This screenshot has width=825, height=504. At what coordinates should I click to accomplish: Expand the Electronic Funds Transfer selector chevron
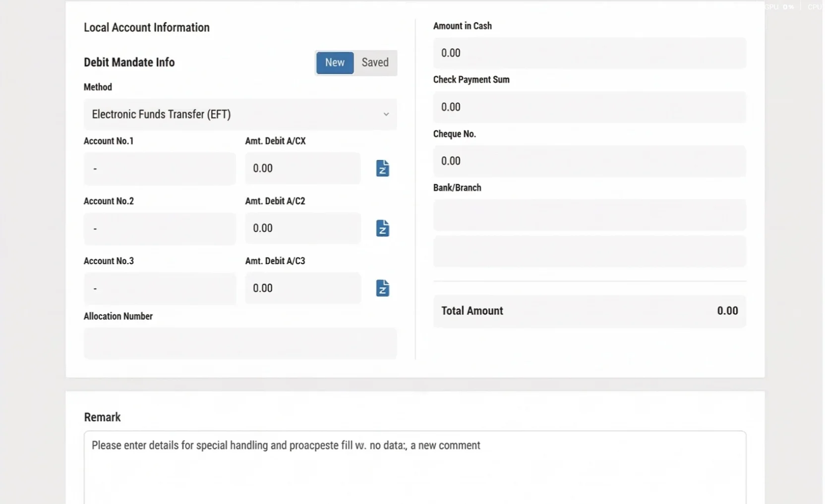pos(386,114)
